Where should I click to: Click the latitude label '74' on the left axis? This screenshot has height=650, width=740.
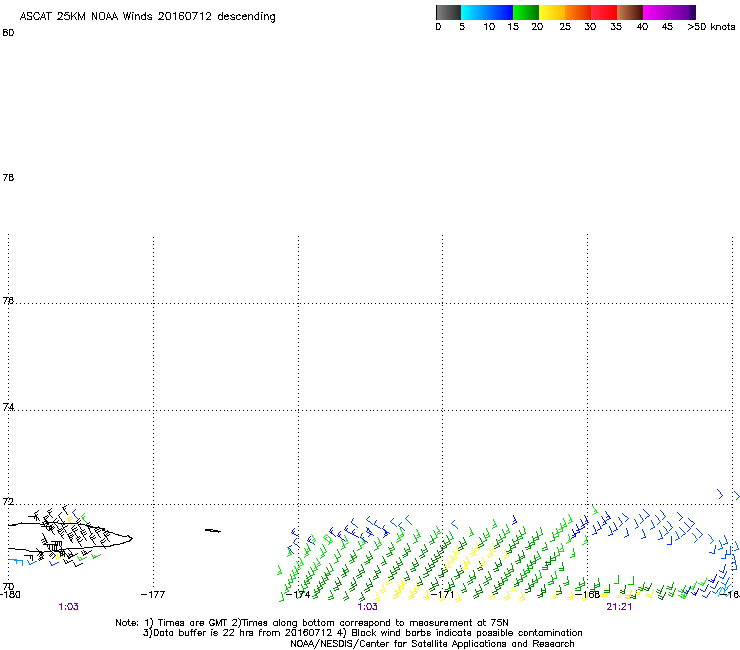(x=8, y=407)
